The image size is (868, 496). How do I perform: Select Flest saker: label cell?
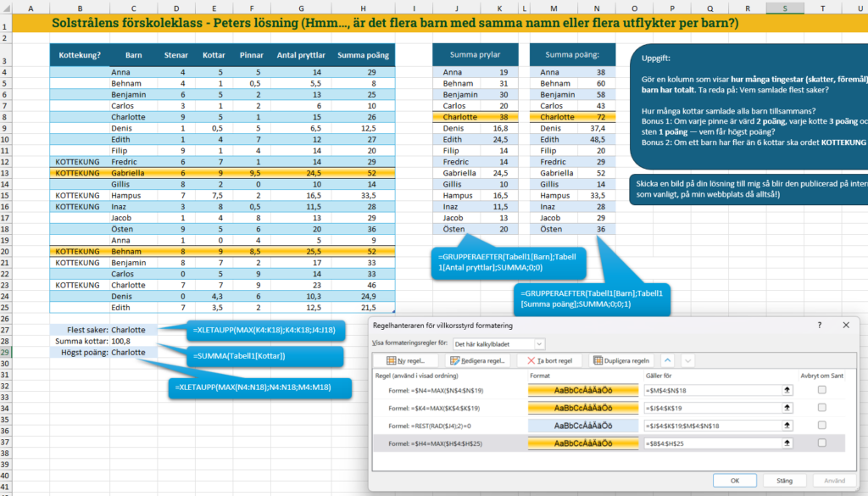tap(80, 330)
